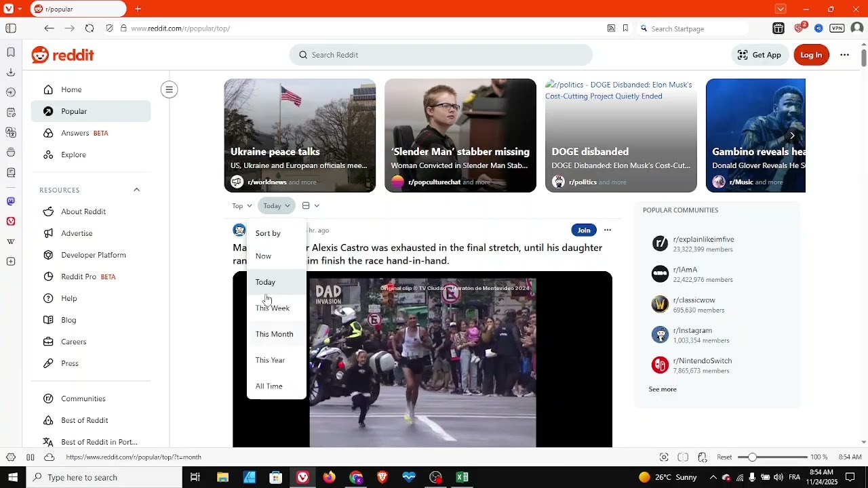This screenshot has height=488, width=868.
Task: Click the Log In button
Action: (x=811, y=55)
